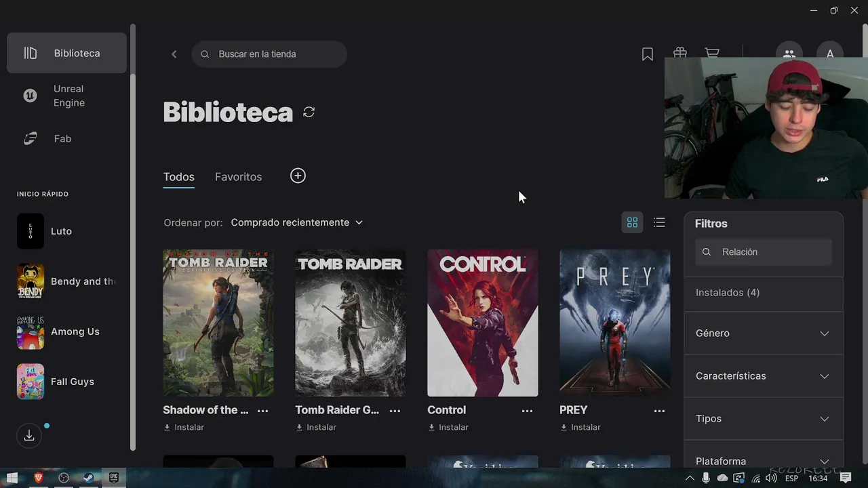Open the downloads icon in sidebar
This screenshot has width=868, height=488.
29,436
